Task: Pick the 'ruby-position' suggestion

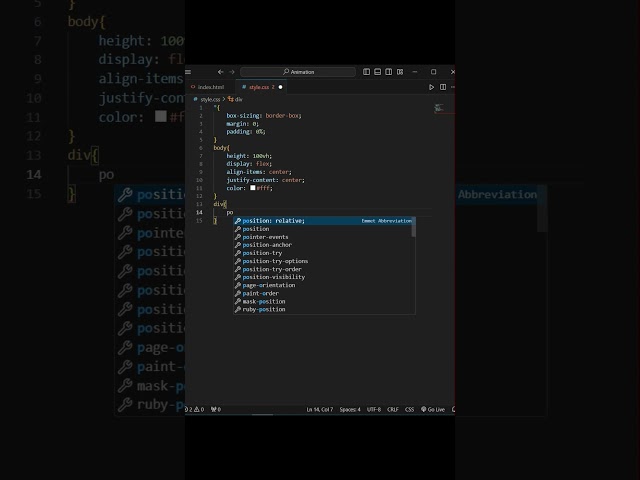Action: coord(324,309)
